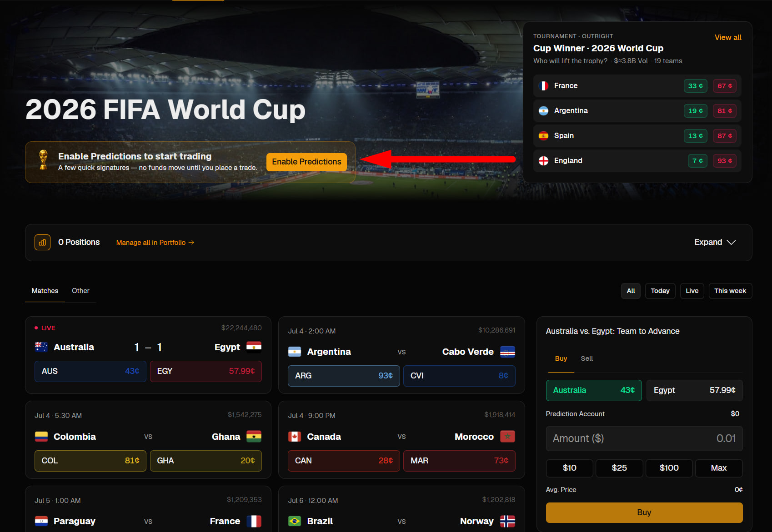
Task: Switch to the Other tab
Action: point(80,291)
